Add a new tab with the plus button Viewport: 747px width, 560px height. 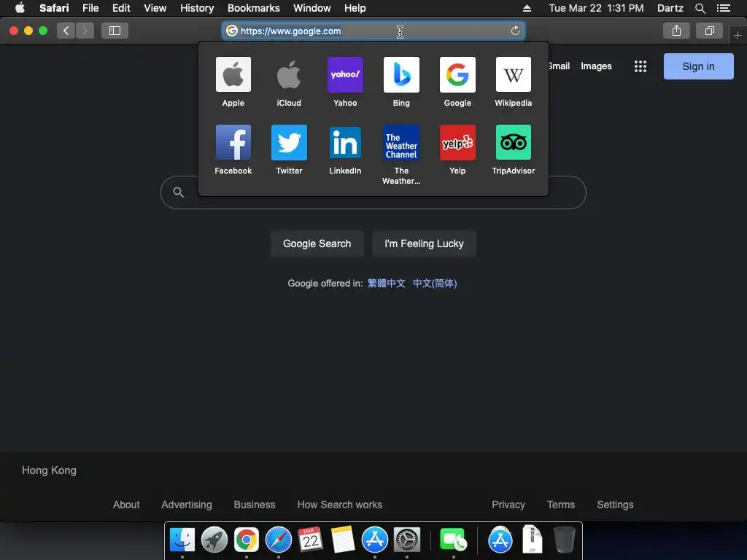click(738, 35)
